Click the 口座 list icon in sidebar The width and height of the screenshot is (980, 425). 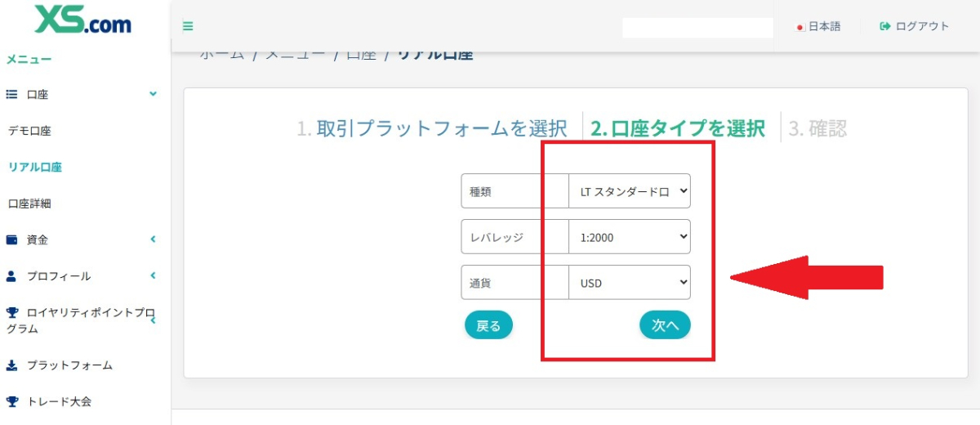coord(11,94)
